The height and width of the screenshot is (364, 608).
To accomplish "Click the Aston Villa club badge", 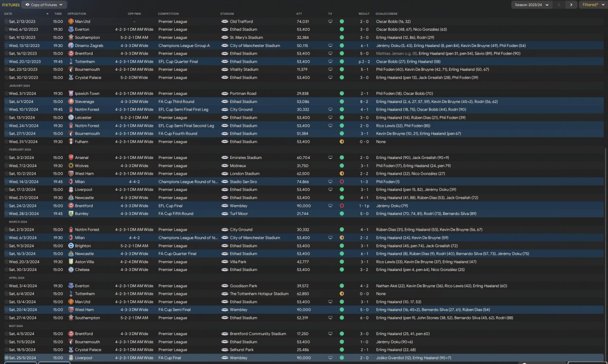I will tap(70, 261).
